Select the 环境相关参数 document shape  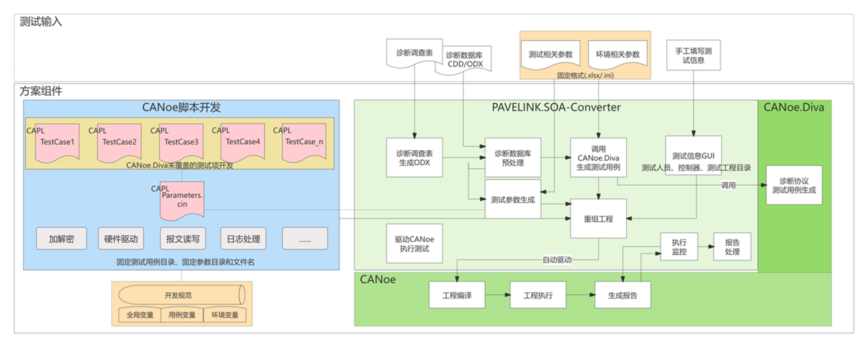point(617,54)
